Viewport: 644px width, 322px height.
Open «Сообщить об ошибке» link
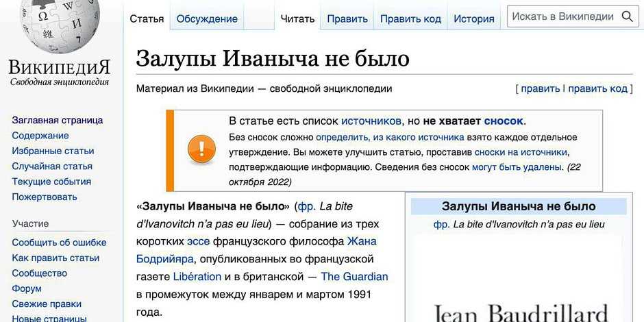[59, 243]
